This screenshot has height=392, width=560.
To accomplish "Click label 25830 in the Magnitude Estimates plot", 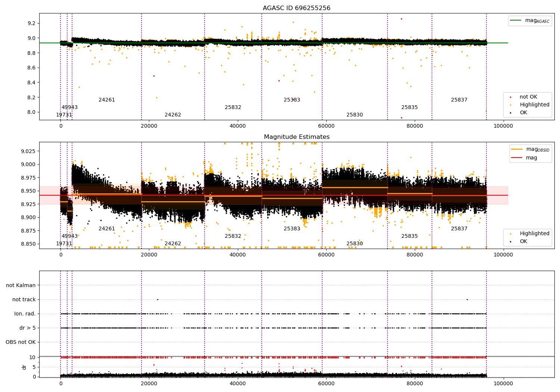I will 355,244.
